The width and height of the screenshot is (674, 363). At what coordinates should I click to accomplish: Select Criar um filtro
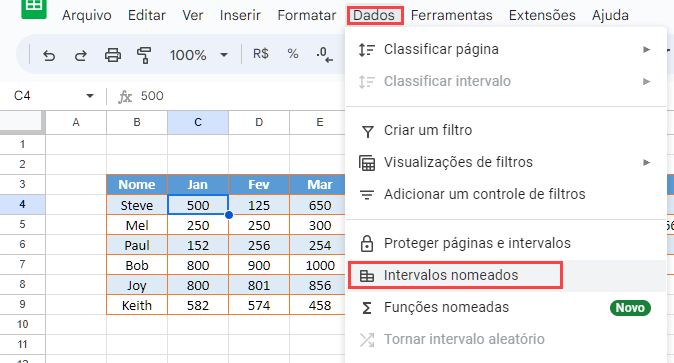[x=506, y=130]
